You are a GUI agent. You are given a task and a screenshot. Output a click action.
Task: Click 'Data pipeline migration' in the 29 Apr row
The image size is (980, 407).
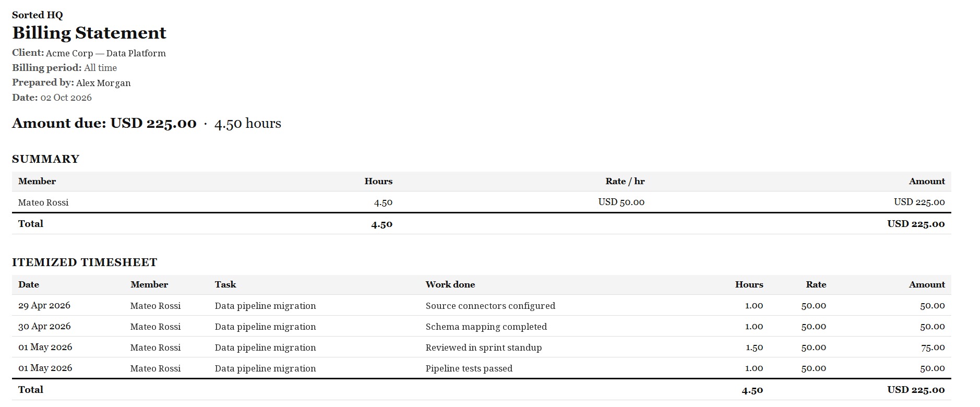266,306
